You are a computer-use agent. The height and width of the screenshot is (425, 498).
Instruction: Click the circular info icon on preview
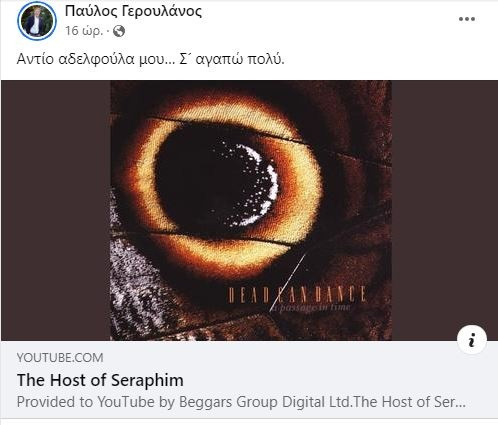click(x=472, y=340)
